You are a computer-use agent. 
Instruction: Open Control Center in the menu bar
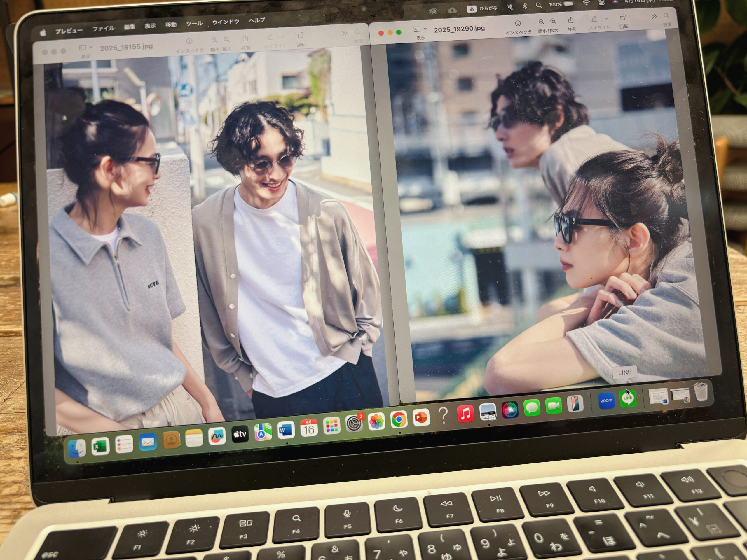click(x=601, y=2)
